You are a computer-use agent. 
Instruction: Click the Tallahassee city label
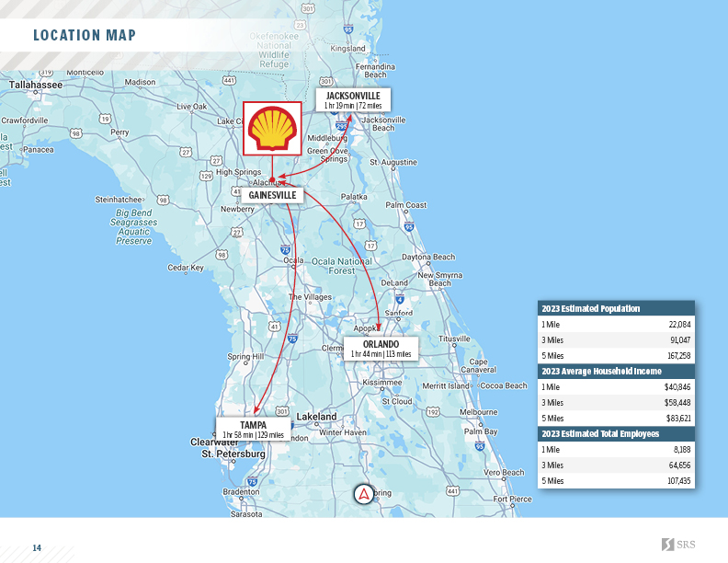[x=36, y=85]
